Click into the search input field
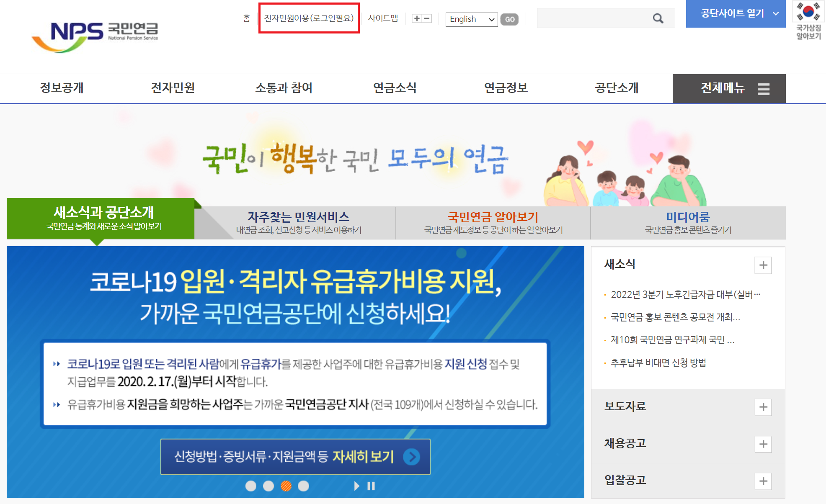 pyautogui.click(x=595, y=18)
